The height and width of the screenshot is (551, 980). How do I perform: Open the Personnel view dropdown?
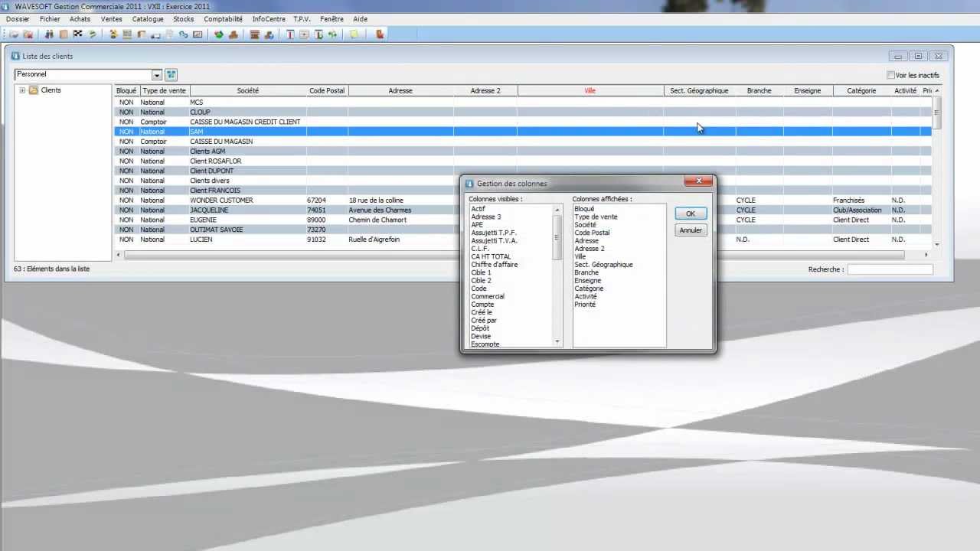pos(157,75)
